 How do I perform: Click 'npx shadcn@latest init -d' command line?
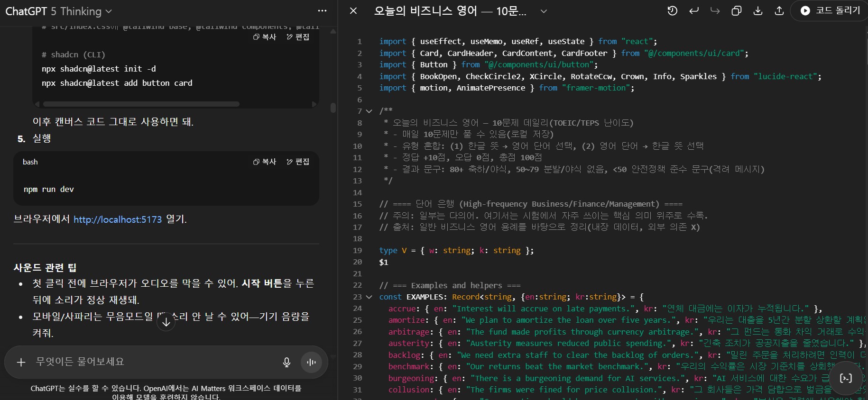point(99,69)
